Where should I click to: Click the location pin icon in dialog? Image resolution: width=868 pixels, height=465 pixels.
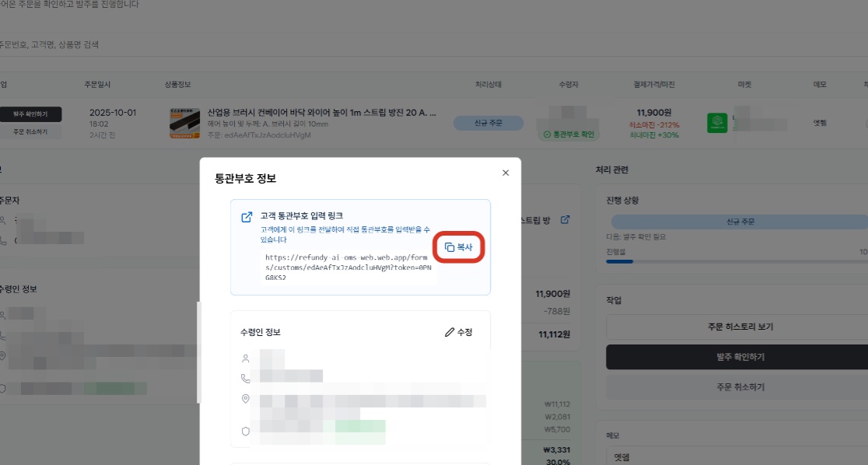point(245,399)
